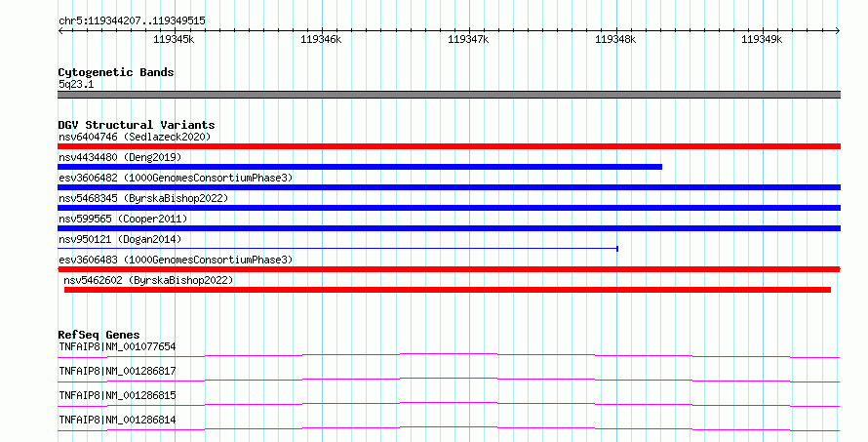Click the 119348k ruler tick label
868x442 pixels.
click(615, 39)
